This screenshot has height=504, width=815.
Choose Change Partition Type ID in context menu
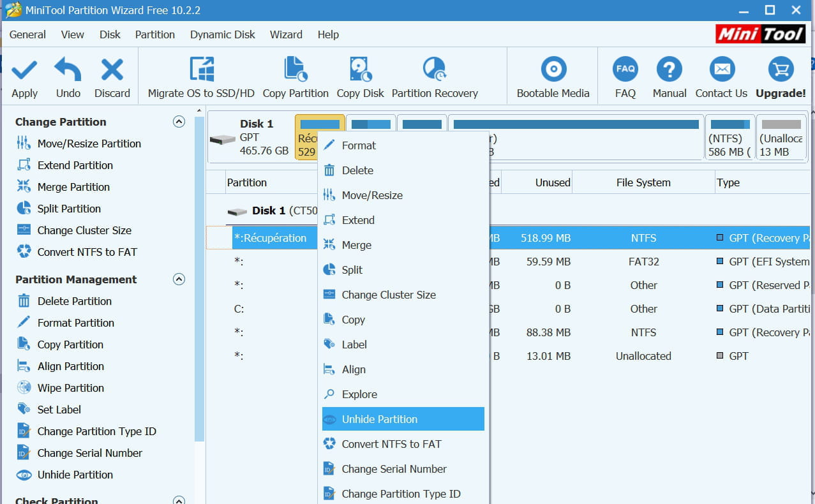[403, 494]
